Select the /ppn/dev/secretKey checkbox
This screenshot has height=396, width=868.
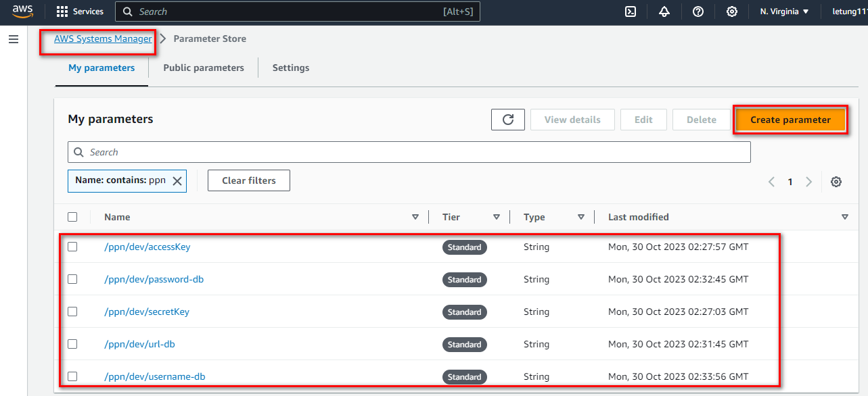point(72,312)
